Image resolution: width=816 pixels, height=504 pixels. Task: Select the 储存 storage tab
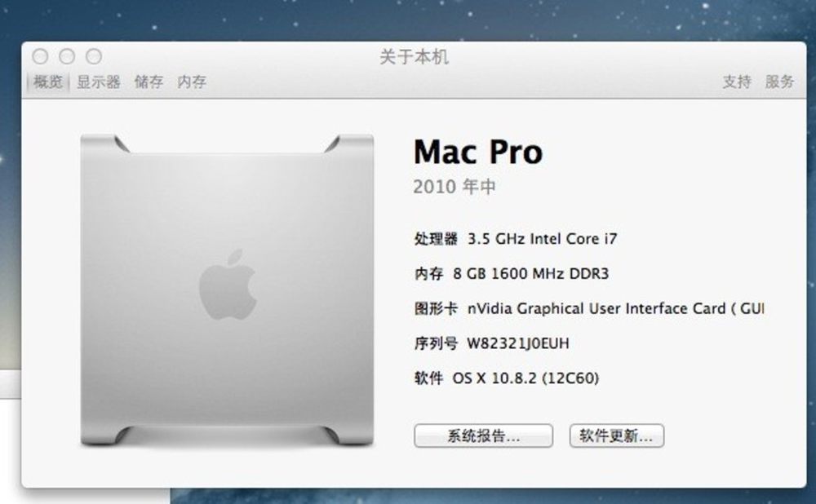pyautogui.click(x=149, y=82)
